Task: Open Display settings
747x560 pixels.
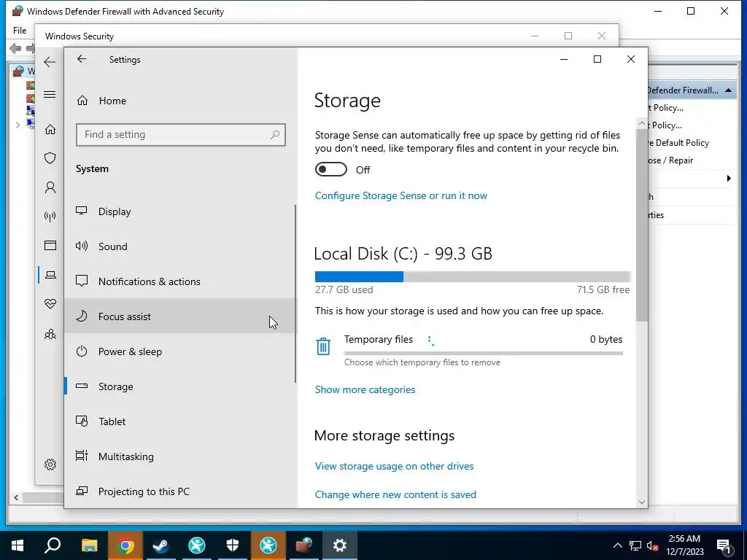Action: click(180, 211)
